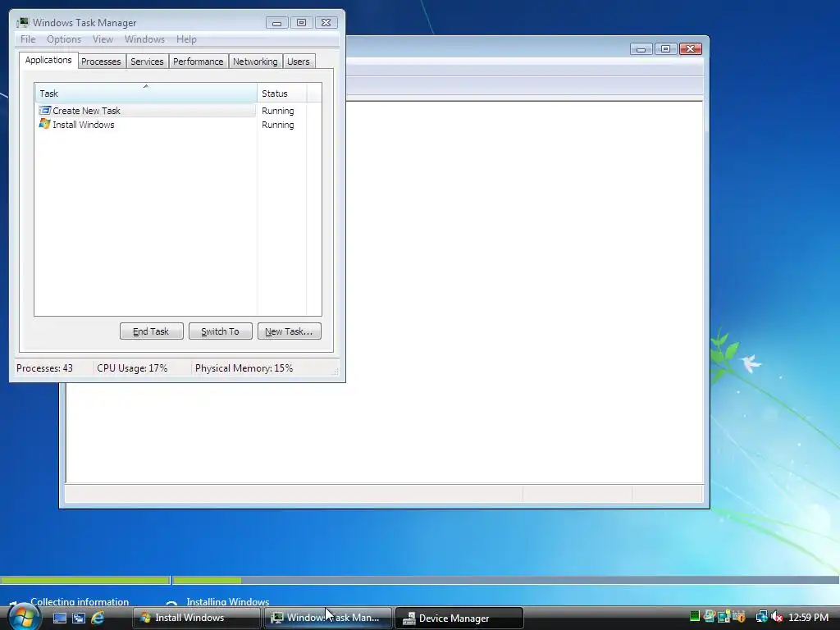The width and height of the screenshot is (840, 630).
Task: Click the Windows Task Manager taskbar button
Action: [328, 618]
